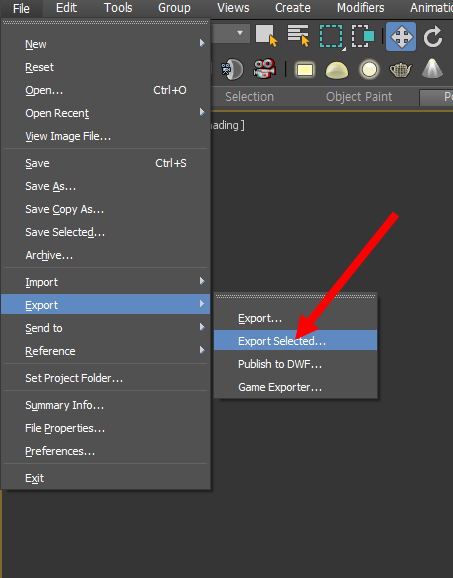Choose Exit from the File menu

pos(106,478)
